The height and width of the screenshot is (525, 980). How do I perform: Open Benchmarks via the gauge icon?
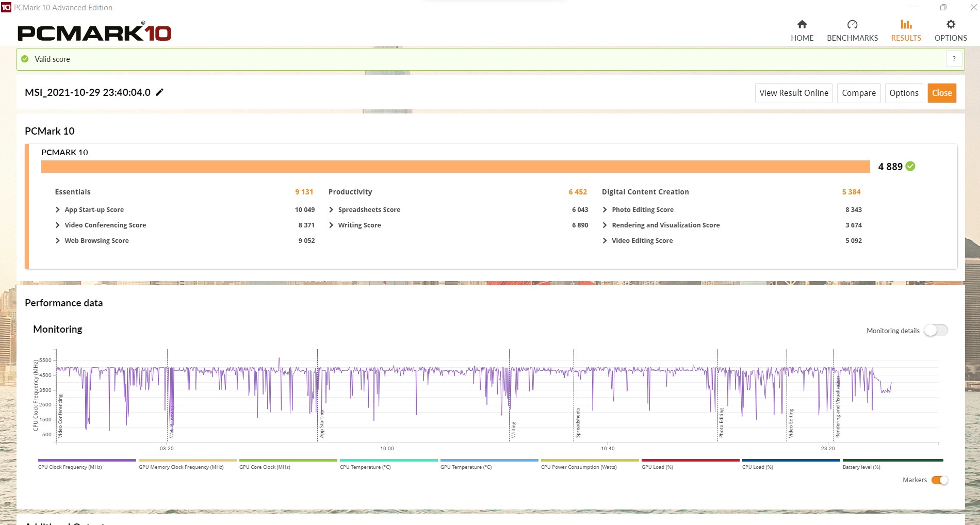(852, 24)
